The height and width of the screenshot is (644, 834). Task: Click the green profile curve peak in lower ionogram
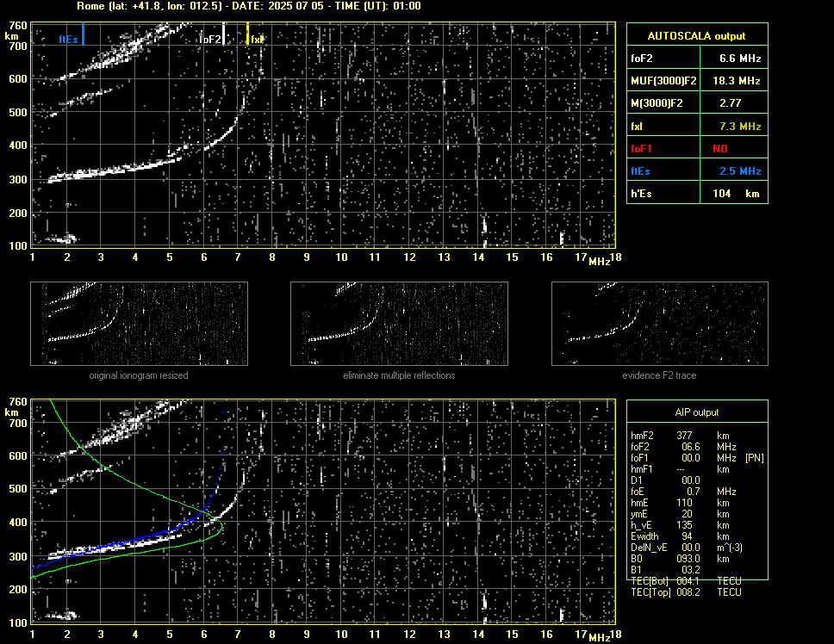221,527
